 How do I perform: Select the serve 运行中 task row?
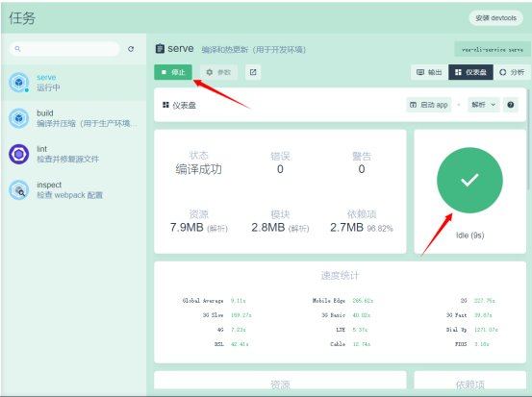click(74, 83)
